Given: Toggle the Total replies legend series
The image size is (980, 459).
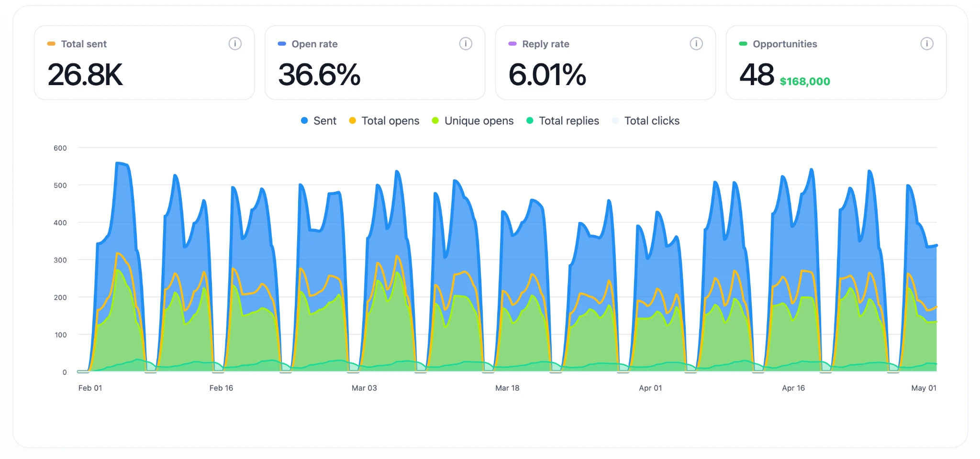Looking at the screenshot, I should click(563, 121).
